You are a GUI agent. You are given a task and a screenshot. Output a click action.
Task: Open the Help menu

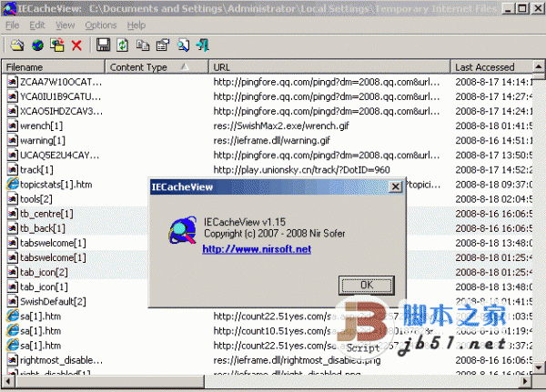point(136,25)
